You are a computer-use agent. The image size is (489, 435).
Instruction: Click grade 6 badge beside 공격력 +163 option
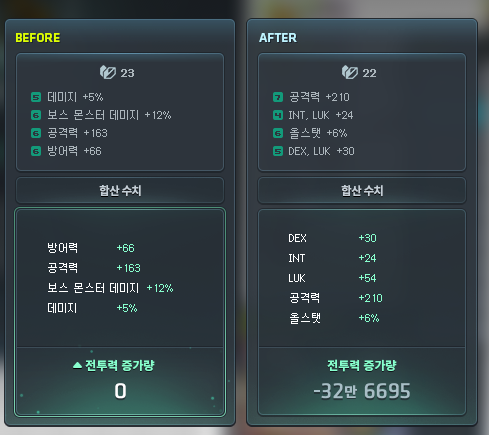coord(36,133)
